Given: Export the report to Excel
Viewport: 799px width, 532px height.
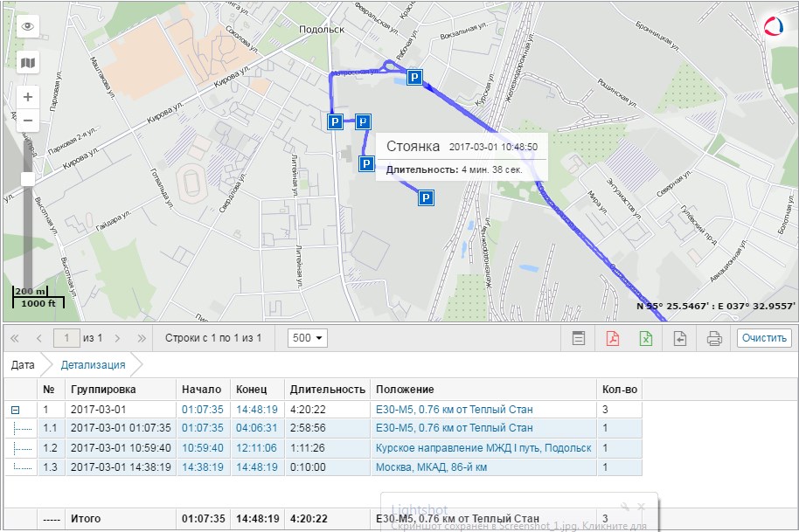Looking at the screenshot, I should tap(646, 338).
